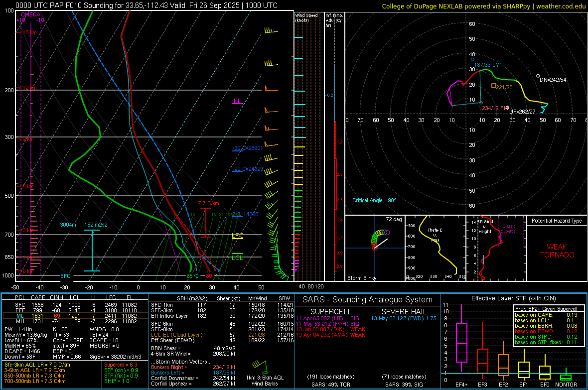Click the yellow LFC marker label
The image size is (588, 390).
pos(237,236)
